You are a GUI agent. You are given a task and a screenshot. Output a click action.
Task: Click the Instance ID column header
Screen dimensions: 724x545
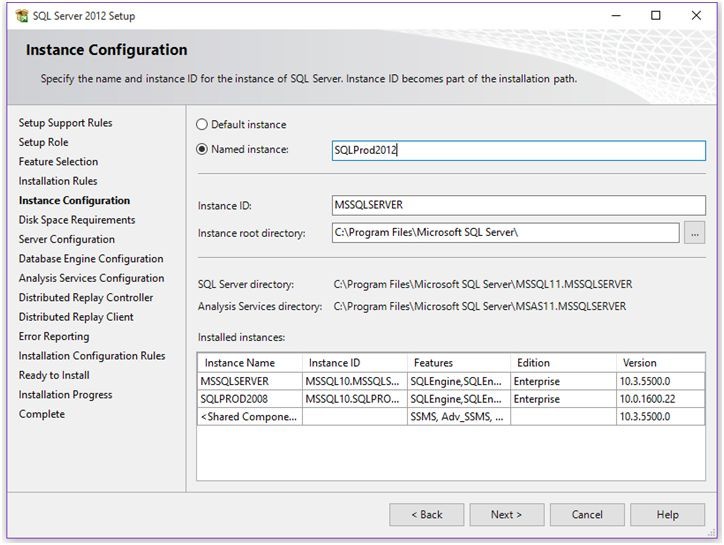(355, 363)
